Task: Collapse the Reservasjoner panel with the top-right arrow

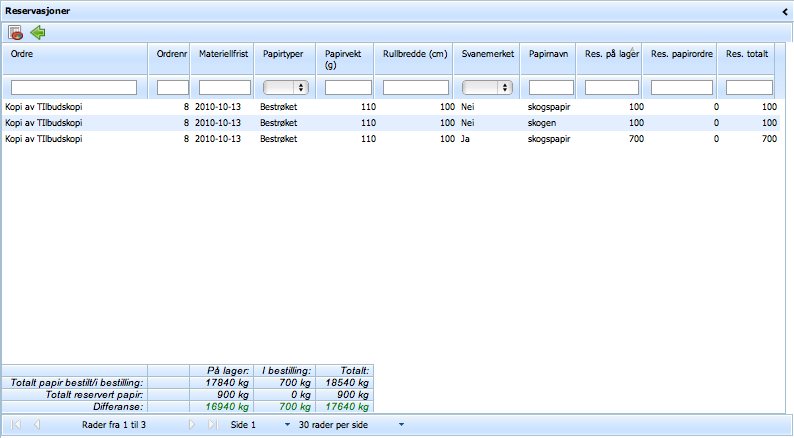Action: [x=785, y=9]
